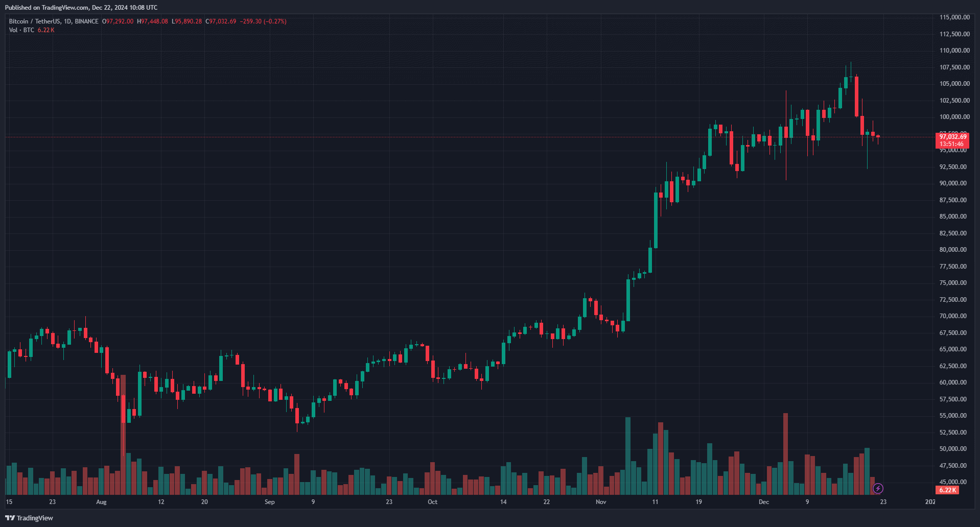Viewport: 980px width, 527px height.
Task: Click the close value 'C97,032.69' in legend
Action: pyautogui.click(x=221, y=21)
